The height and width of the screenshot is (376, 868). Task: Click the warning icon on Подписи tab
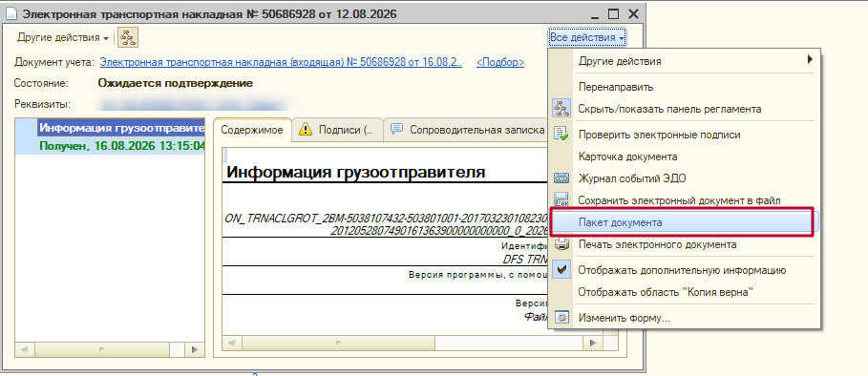point(305,130)
